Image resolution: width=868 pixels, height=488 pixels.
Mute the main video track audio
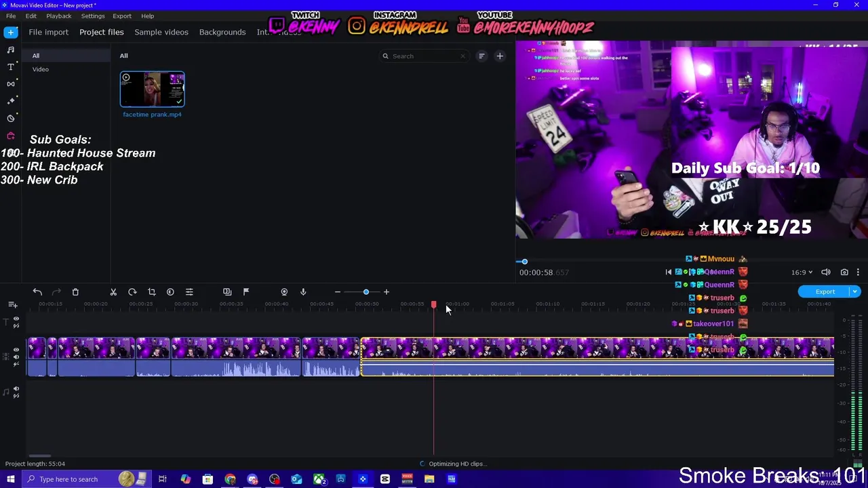point(16,357)
